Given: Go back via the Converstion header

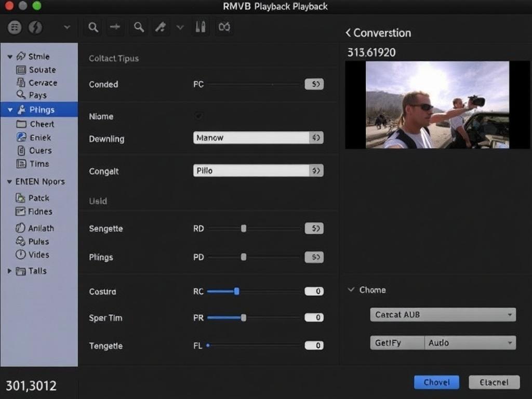Looking at the screenshot, I should (x=348, y=33).
